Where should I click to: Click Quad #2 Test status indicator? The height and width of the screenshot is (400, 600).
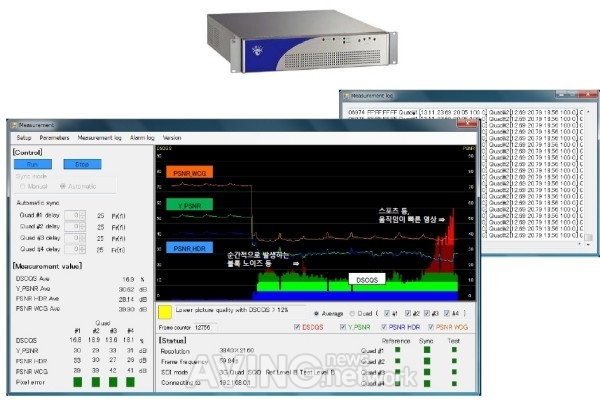[x=454, y=361]
